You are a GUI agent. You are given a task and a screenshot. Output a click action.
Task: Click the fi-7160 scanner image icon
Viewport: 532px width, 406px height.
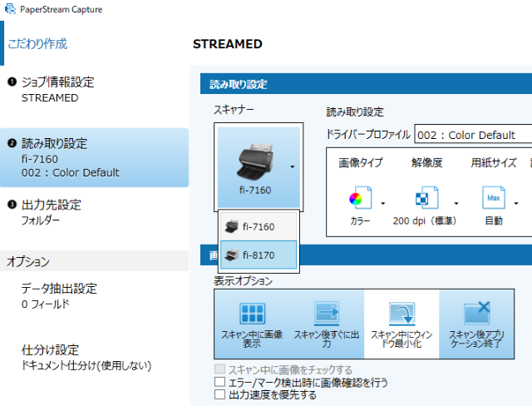(x=254, y=162)
